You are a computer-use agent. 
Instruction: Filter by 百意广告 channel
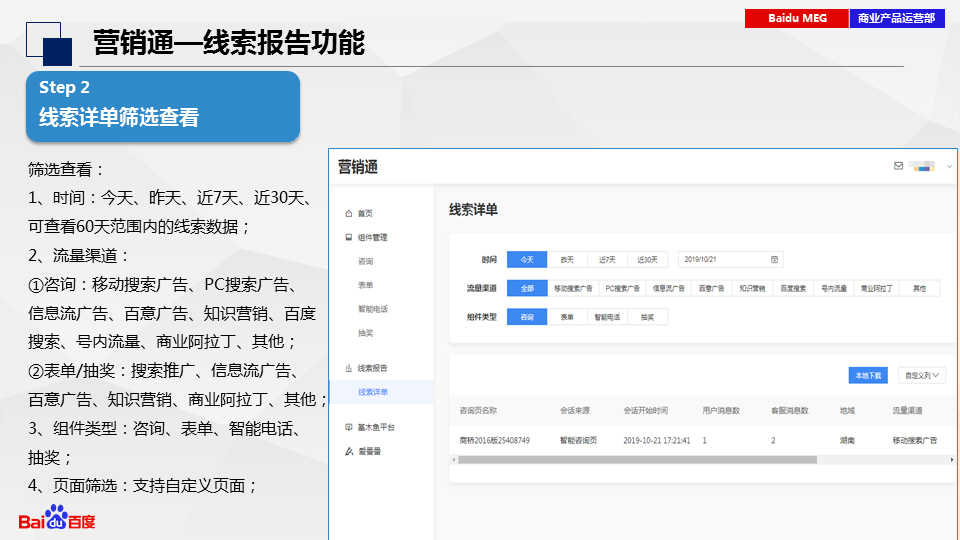click(x=711, y=288)
